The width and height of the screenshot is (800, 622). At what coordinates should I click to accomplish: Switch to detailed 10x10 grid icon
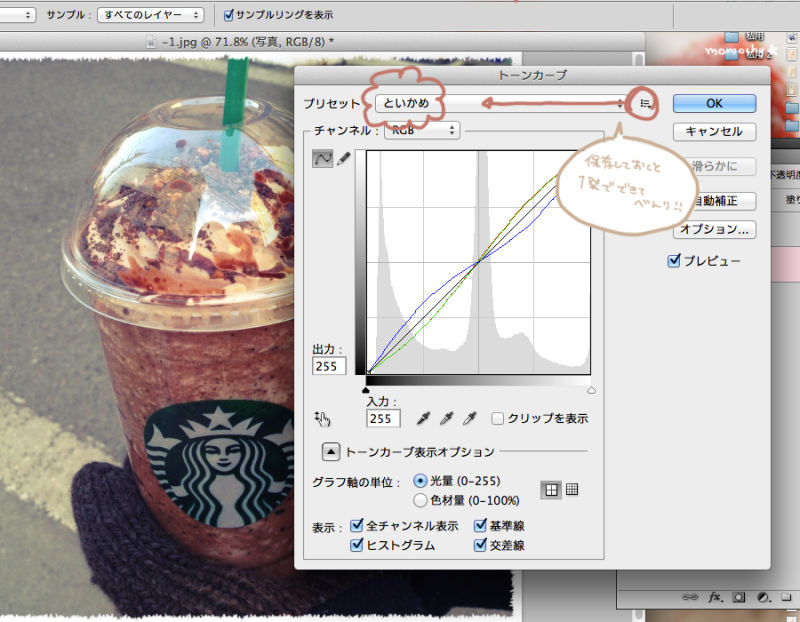click(x=572, y=489)
